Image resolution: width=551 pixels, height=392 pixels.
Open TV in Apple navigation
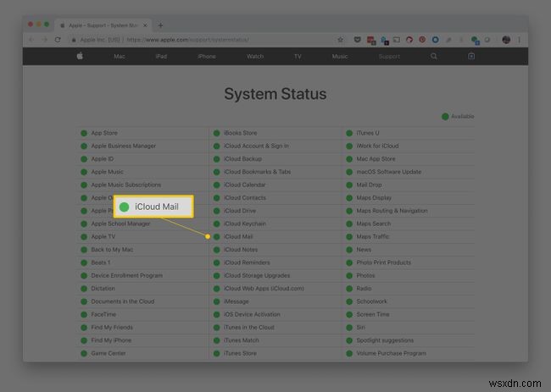[298, 56]
